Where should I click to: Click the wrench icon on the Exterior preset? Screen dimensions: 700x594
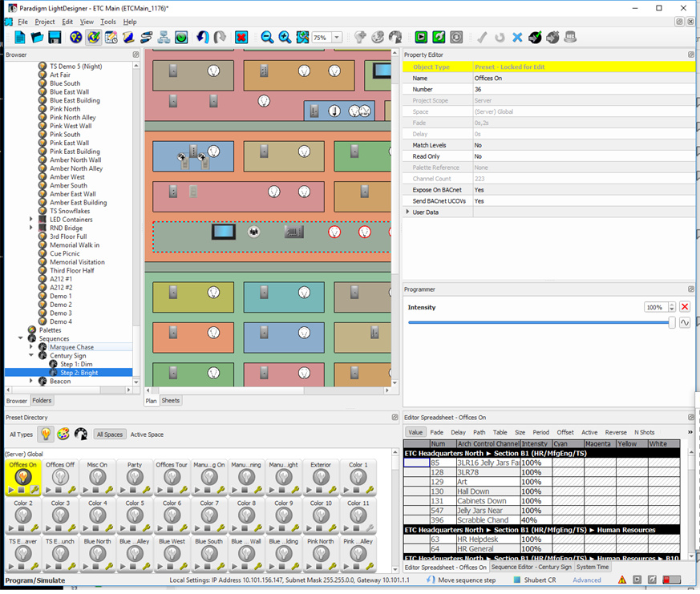332,490
